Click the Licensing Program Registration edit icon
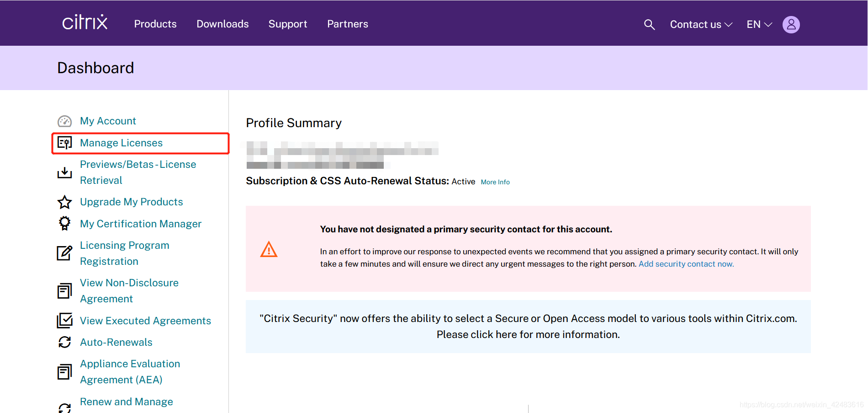 [64, 253]
